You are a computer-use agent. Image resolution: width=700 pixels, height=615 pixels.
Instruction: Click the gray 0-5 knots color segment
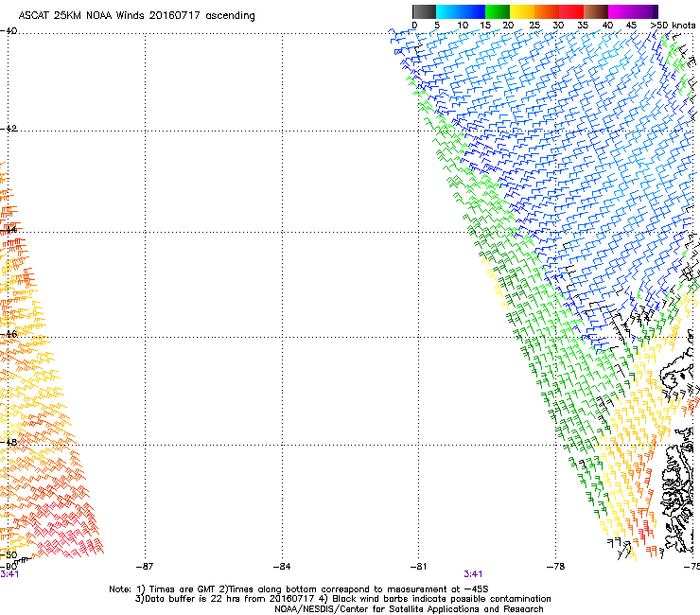coord(424,11)
